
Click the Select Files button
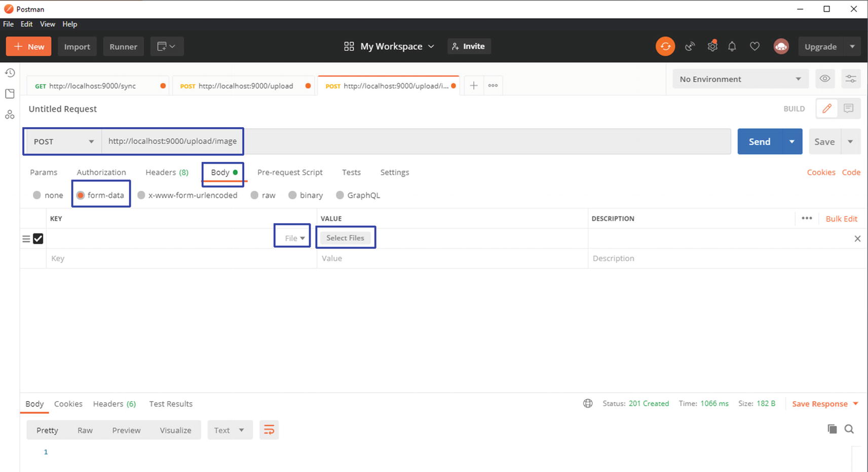pyautogui.click(x=345, y=238)
